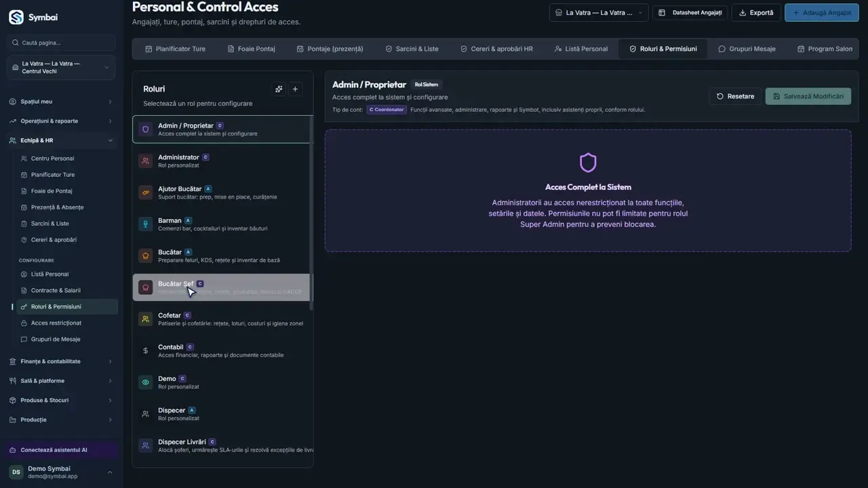Click the DS user avatar
Image resolution: width=868 pixels, height=488 pixels.
[x=16, y=472]
